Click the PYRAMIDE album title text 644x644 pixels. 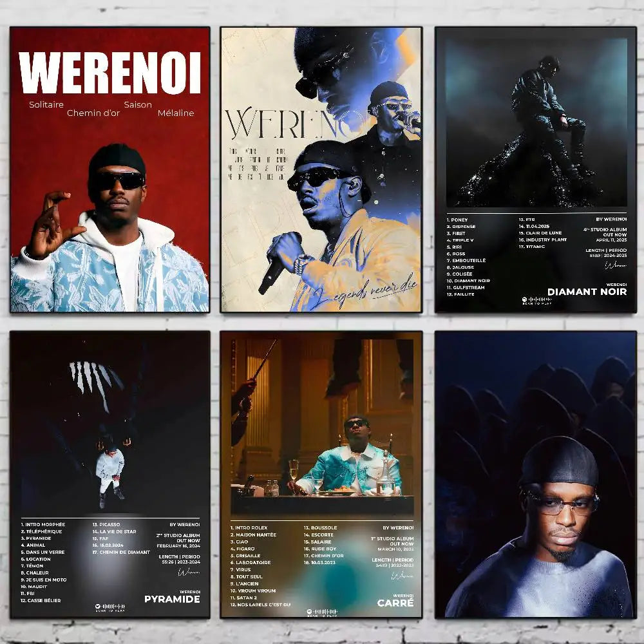click(x=172, y=599)
